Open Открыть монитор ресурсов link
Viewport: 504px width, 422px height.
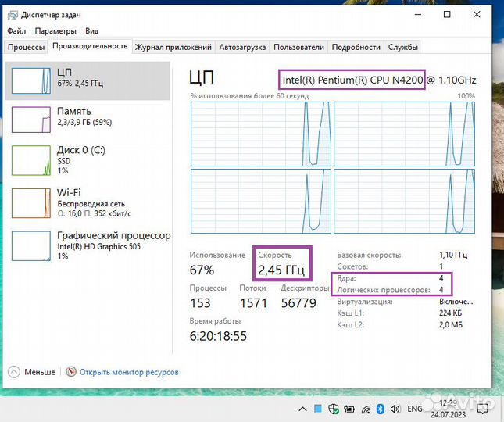[x=129, y=372]
